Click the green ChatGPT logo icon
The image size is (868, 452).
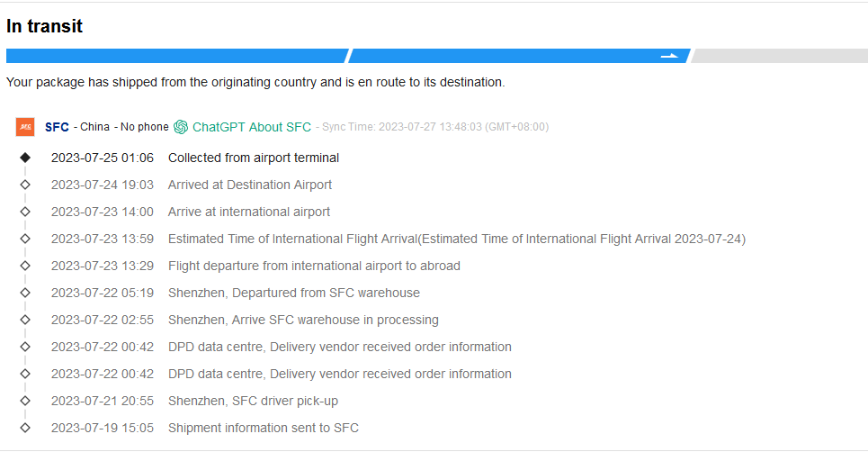[181, 127]
